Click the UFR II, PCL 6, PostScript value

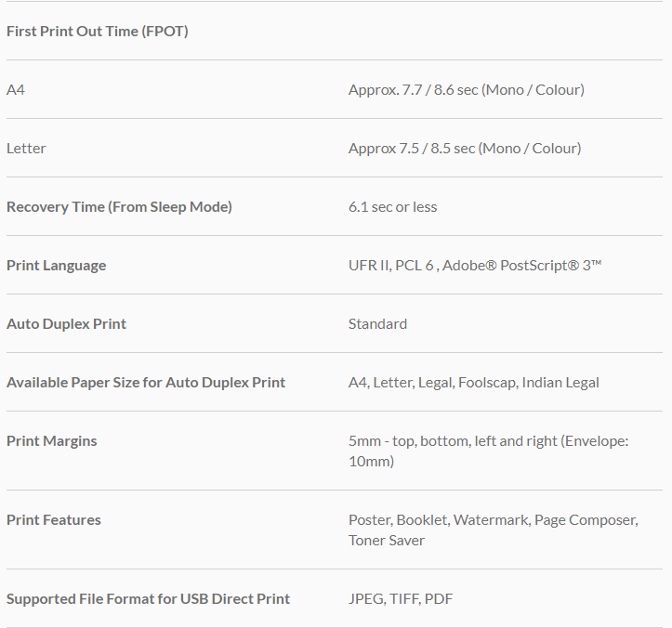pos(475,266)
